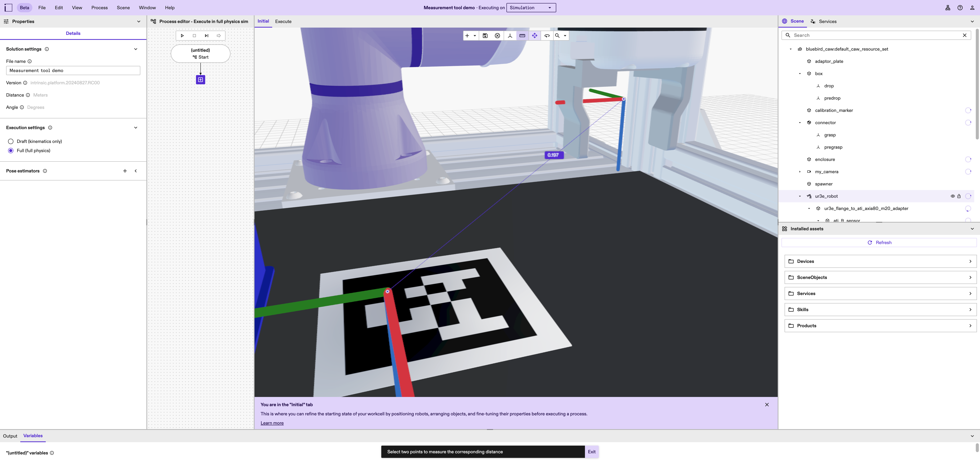Select the Draft (kinematics only) radio button

pos(11,141)
